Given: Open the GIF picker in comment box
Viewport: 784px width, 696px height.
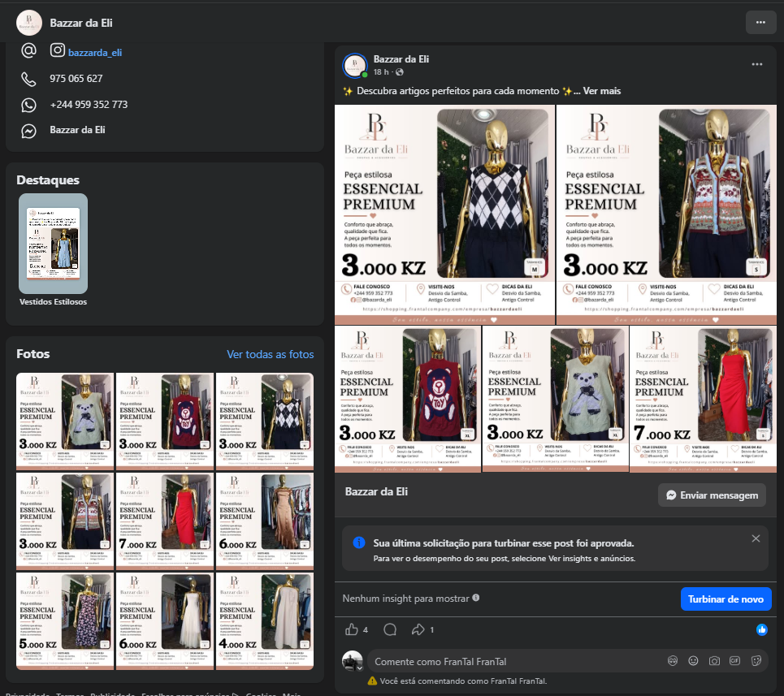Looking at the screenshot, I should [x=735, y=661].
